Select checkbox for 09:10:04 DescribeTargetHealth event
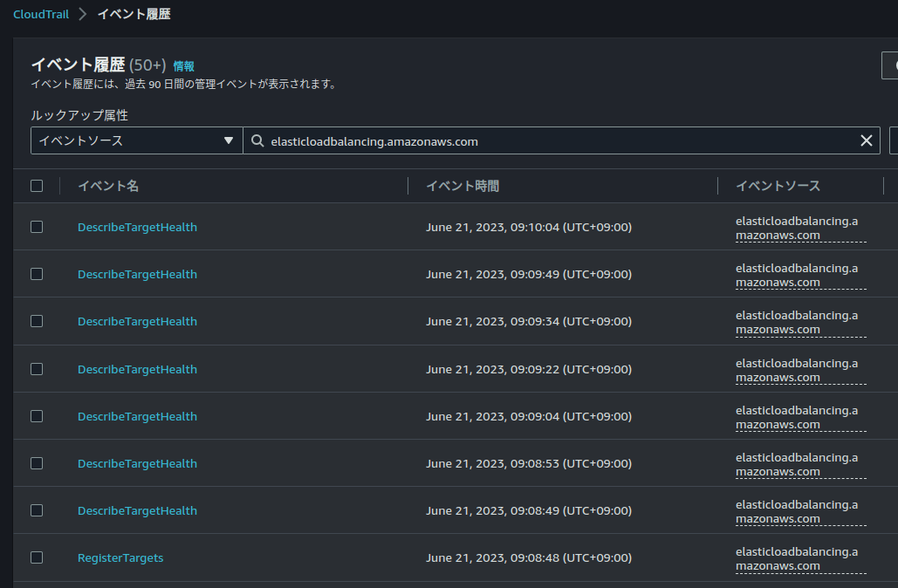This screenshot has width=898, height=588. coord(37,228)
